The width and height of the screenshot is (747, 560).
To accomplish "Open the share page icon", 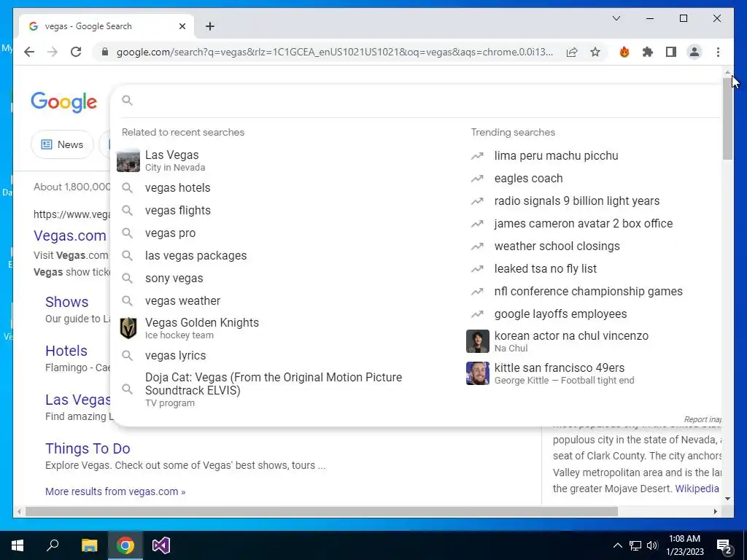I will tap(572, 52).
